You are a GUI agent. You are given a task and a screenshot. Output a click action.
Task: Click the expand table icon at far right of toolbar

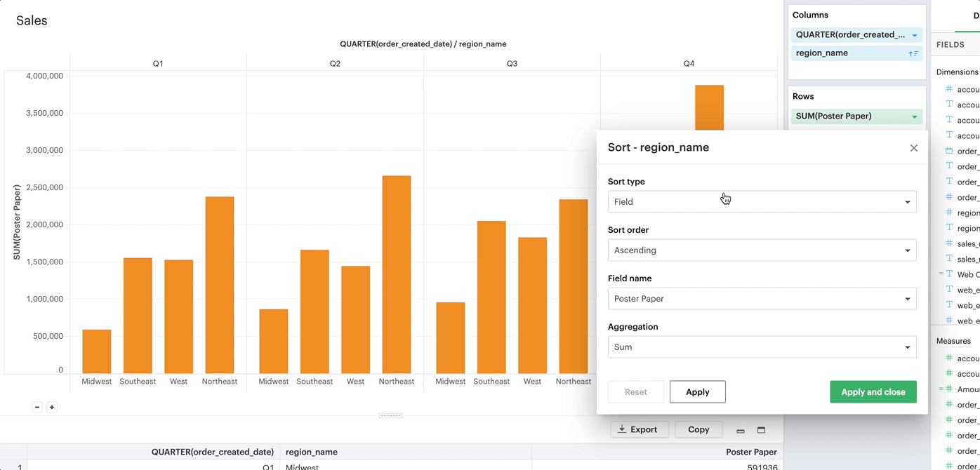click(x=762, y=429)
